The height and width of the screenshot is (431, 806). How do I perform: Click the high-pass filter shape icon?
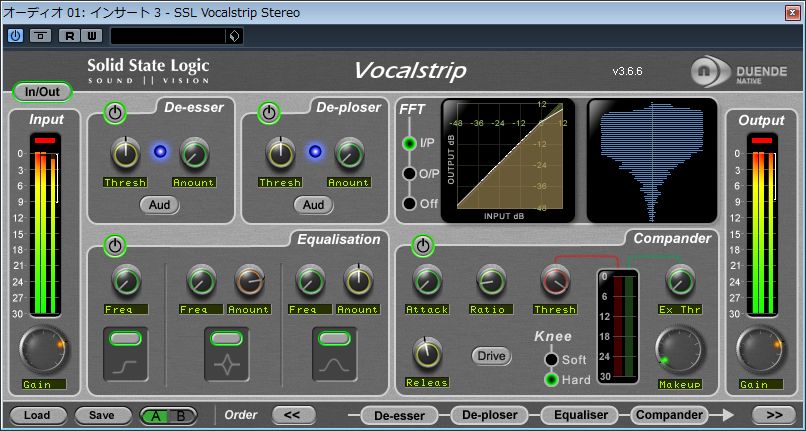125,366
